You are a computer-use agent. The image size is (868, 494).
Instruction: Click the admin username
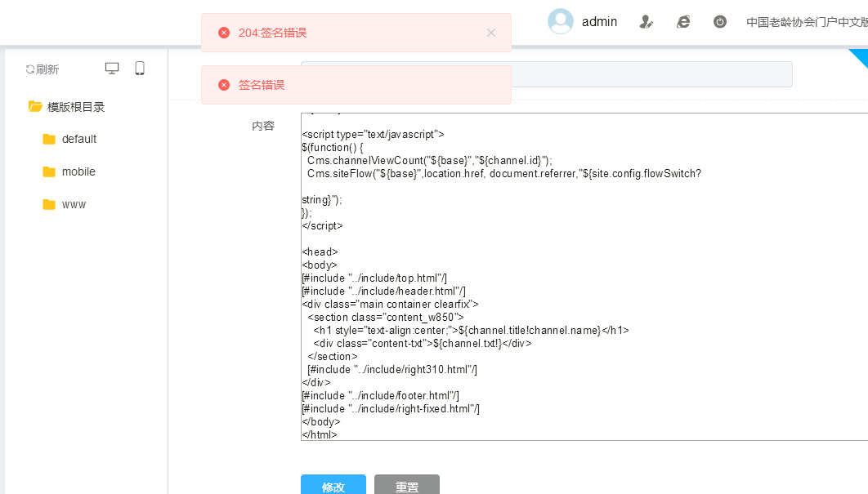599,21
